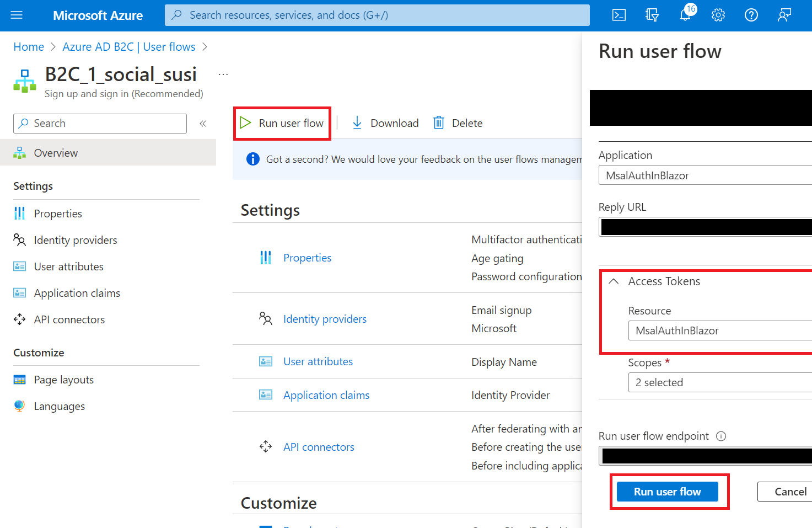Click the sidebar Search field
This screenshot has width=812, height=528.
(x=100, y=124)
